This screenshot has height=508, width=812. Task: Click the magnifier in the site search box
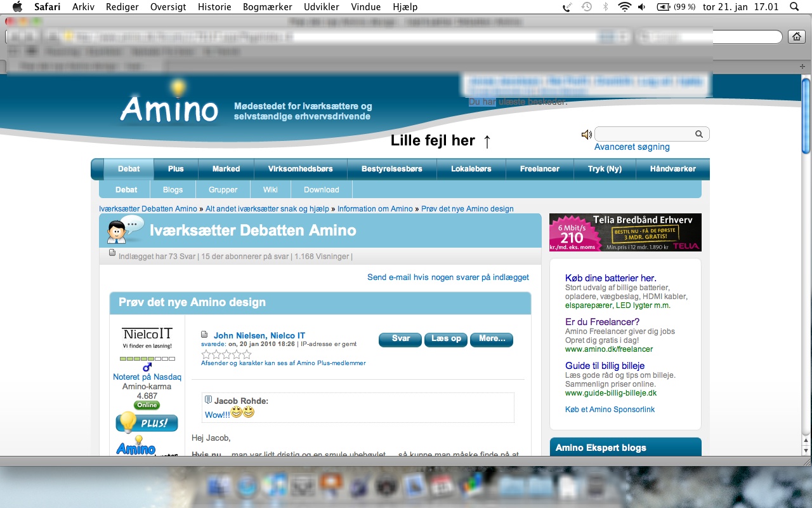pos(699,134)
